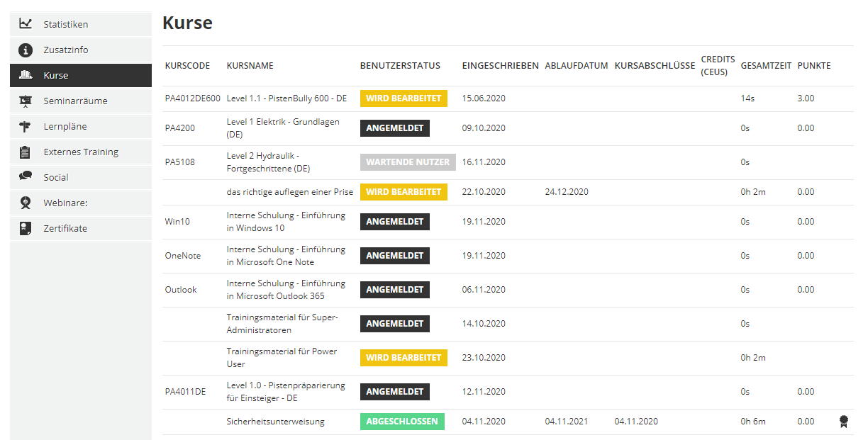Click the Externes Training clipboard icon
Viewport: 868px width, 440px height.
click(x=26, y=152)
